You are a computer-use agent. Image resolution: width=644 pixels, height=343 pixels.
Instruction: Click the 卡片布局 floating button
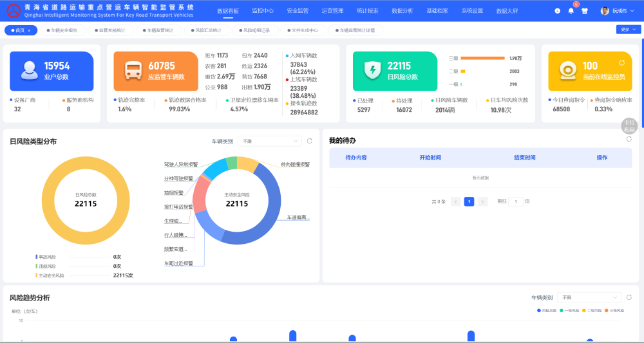pyautogui.click(x=629, y=126)
